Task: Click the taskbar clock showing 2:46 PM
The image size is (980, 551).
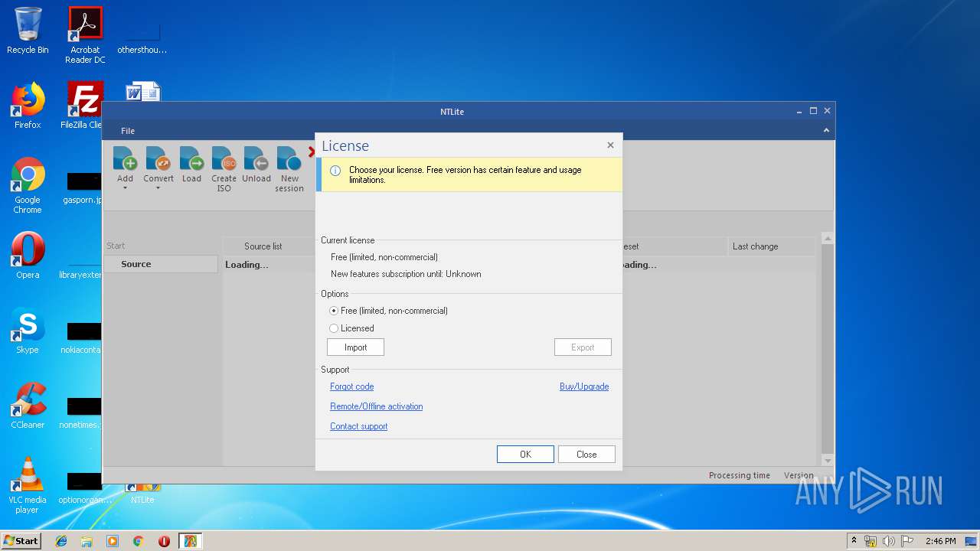Action: (940, 541)
